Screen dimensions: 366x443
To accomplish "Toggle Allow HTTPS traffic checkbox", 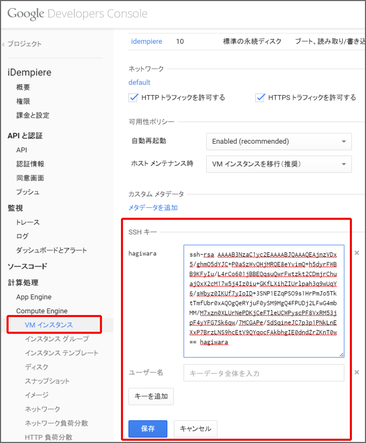I will (260, 97).
